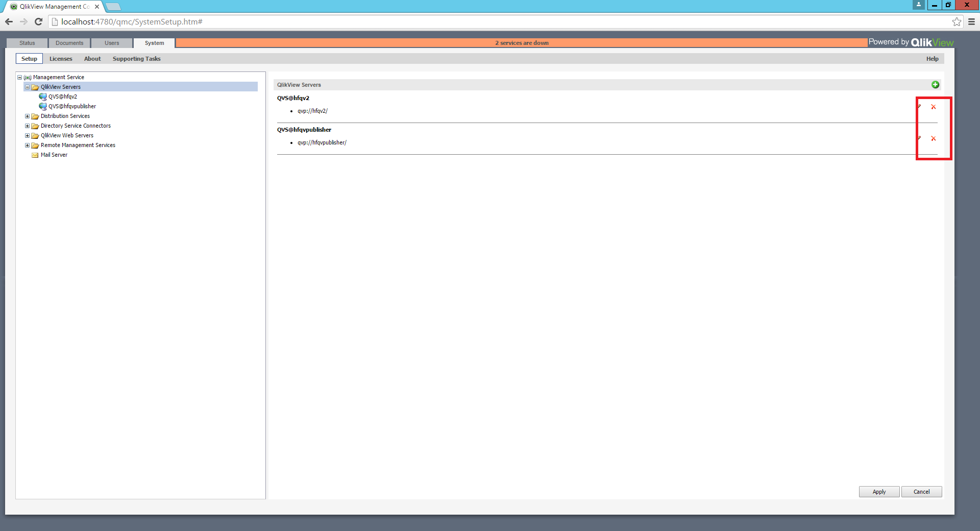Open the Licenses sub-tab
Viewport: 980px width, 531px height.
pyautogui.click(x=61, y=59)
